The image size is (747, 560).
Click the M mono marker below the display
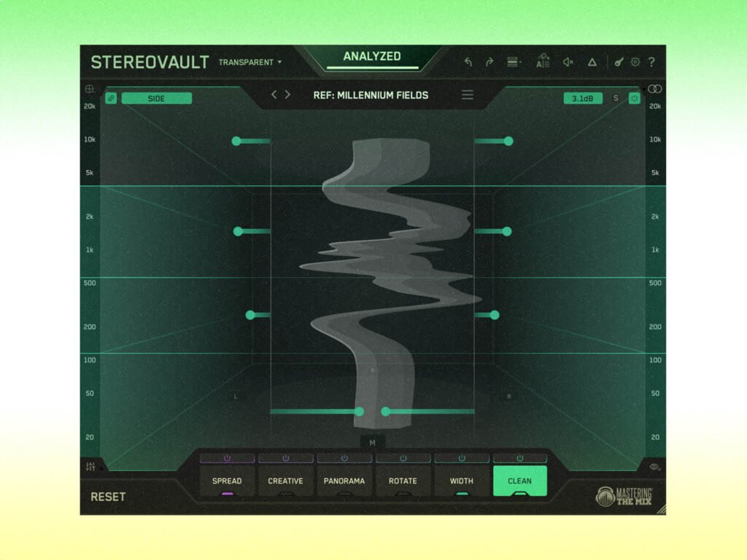[373, 443]
